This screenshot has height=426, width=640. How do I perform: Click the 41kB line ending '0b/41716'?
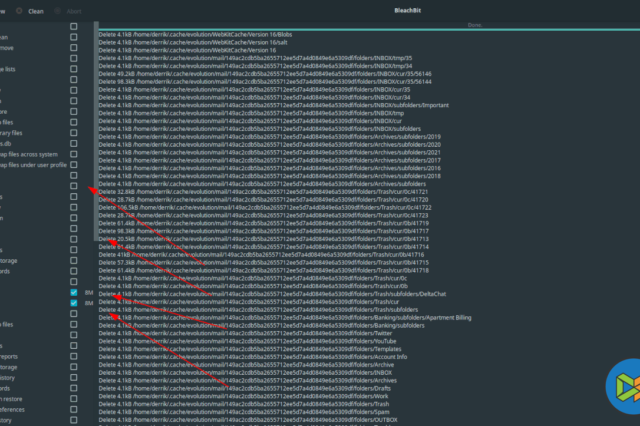pos(261,255)
